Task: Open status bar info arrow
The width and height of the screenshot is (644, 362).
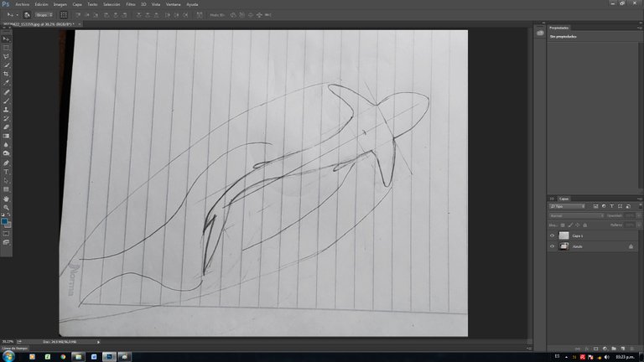Action: pyautogui.click(x=98, y=342)
